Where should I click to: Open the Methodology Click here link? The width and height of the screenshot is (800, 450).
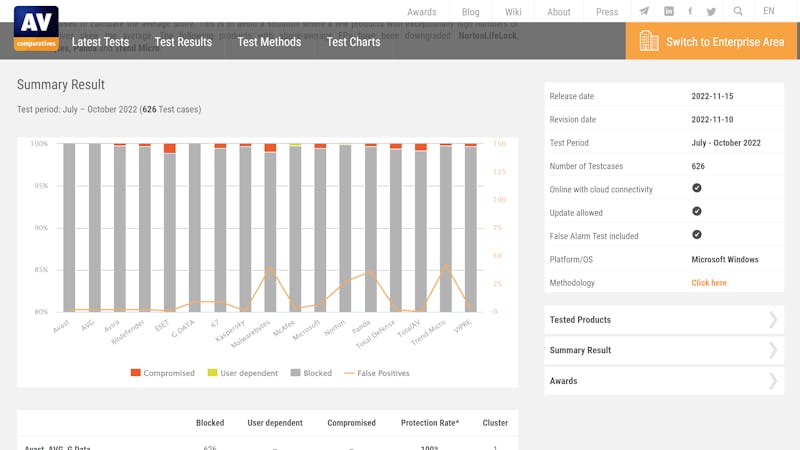[x=709, y=283]
